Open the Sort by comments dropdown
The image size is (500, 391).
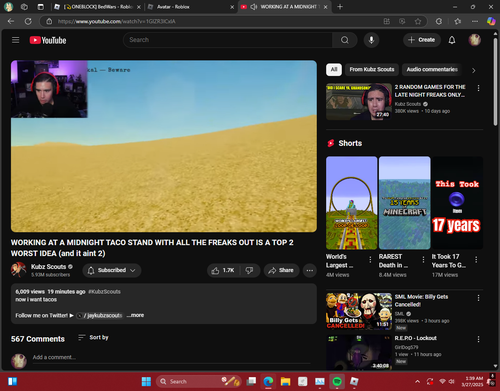click(93, 338)
